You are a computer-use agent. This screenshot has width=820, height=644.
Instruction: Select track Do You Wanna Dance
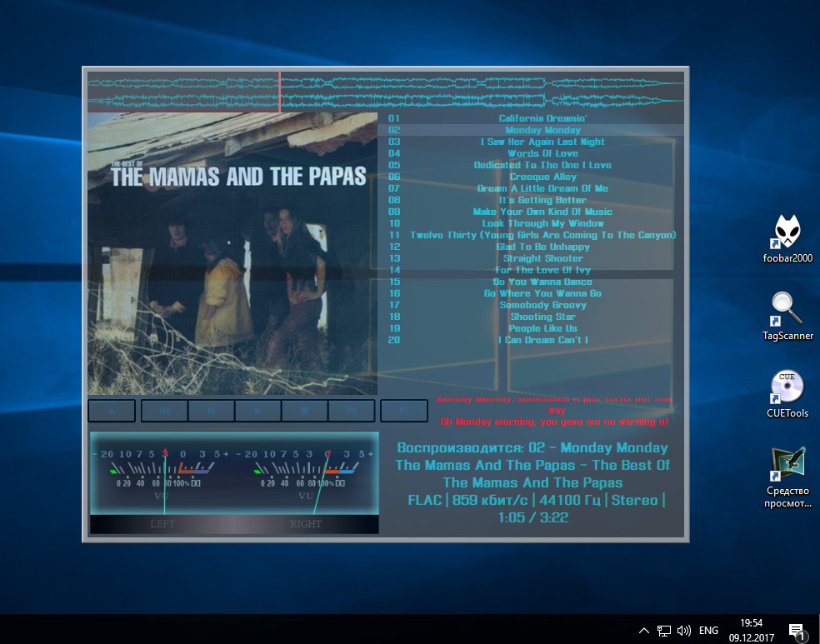(x=531, y=282)
